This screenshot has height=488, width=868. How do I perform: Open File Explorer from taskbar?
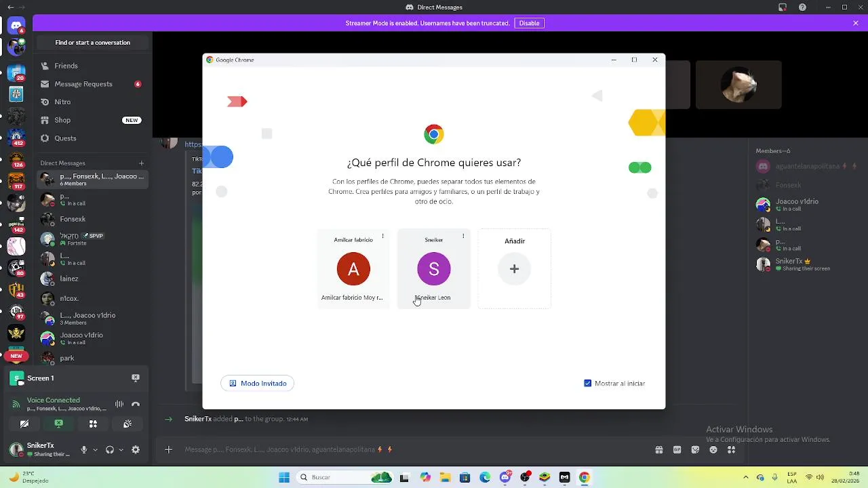tap(446, 477)
